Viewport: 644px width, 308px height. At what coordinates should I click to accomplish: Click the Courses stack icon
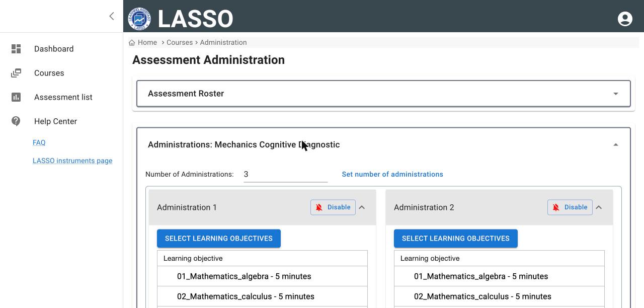point(16,73)
